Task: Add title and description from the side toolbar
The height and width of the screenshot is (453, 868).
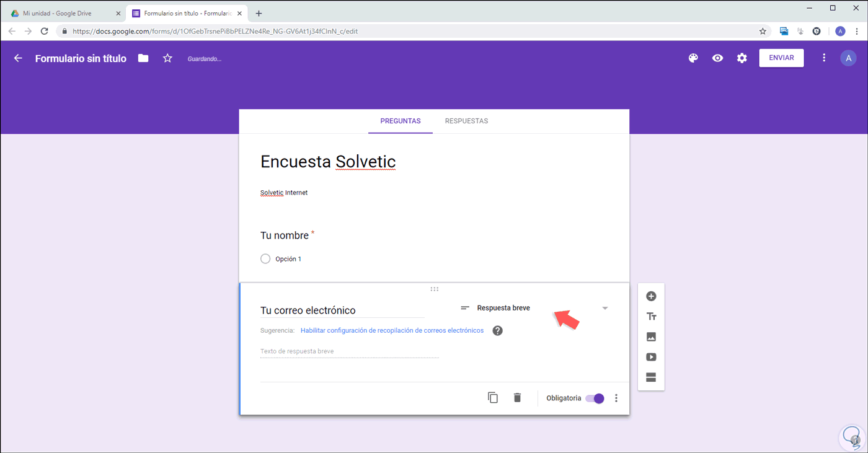Action: pos(651,317)
